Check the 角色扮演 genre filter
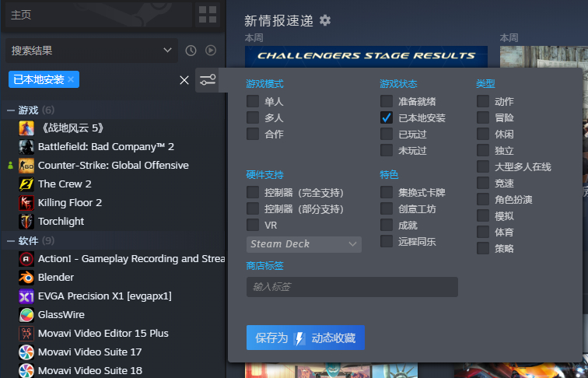The image size is (588, 378). [x=483, y=199]
